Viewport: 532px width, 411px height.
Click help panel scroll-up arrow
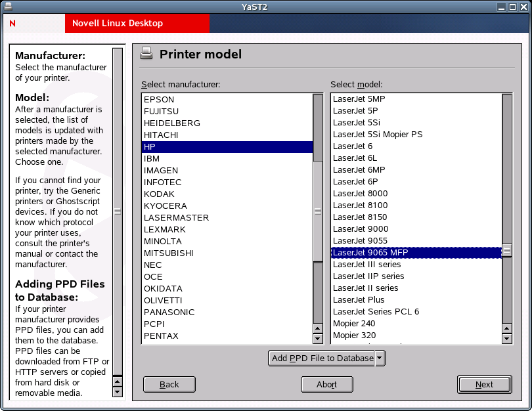point(118,381)
